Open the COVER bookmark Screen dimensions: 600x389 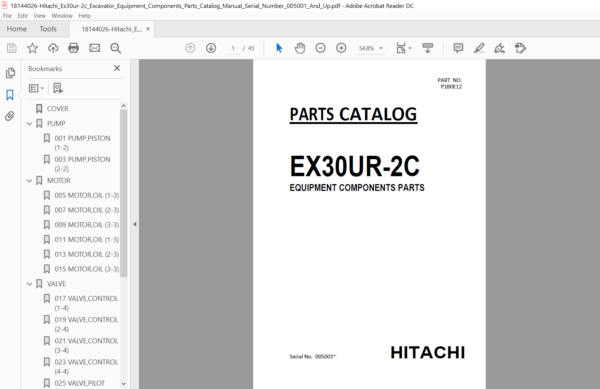pyautogui.click(x=57, y=109)
